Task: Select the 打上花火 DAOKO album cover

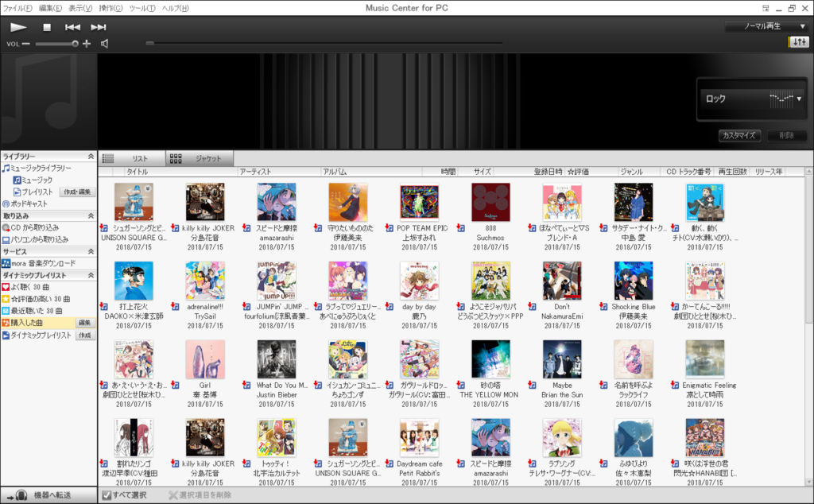Action: click(x=134, y=281)
